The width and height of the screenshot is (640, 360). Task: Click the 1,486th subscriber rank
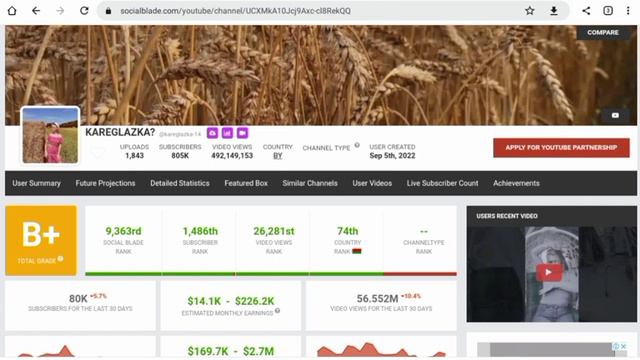200,231
